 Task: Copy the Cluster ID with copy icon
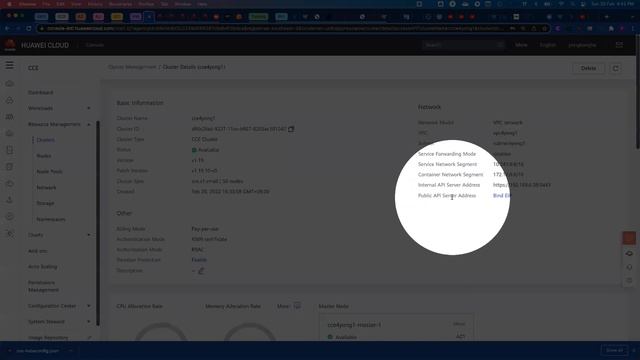(x=291, y=129)
